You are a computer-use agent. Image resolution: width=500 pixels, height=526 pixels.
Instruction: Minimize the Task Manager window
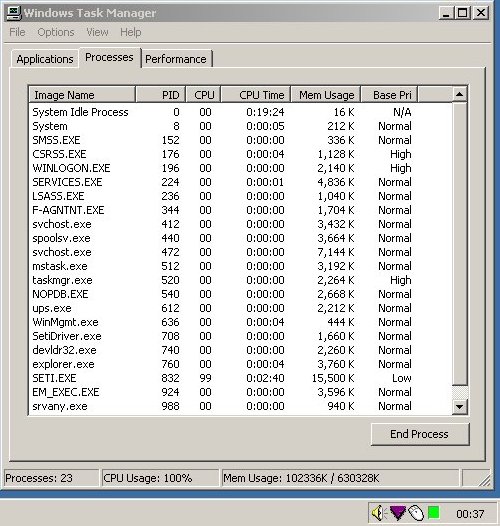pos(446,13)
